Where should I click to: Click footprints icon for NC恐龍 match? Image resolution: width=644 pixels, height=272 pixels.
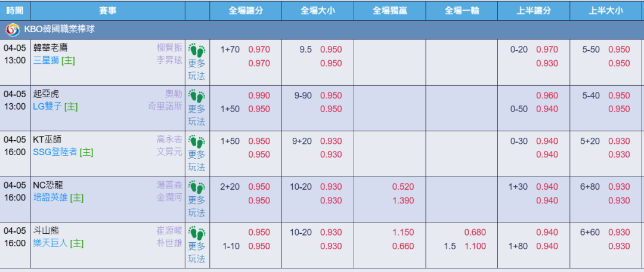pyautogui.click(x=197, y=187)
